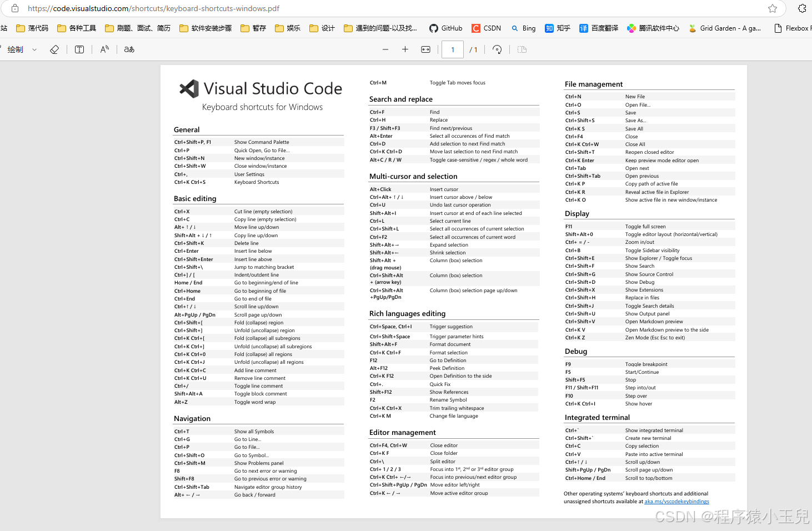Image resolution: width=812 pixels, height=531 pixels.
Task: Click the 'Show Source Control' text
Action: click(649, 274)
